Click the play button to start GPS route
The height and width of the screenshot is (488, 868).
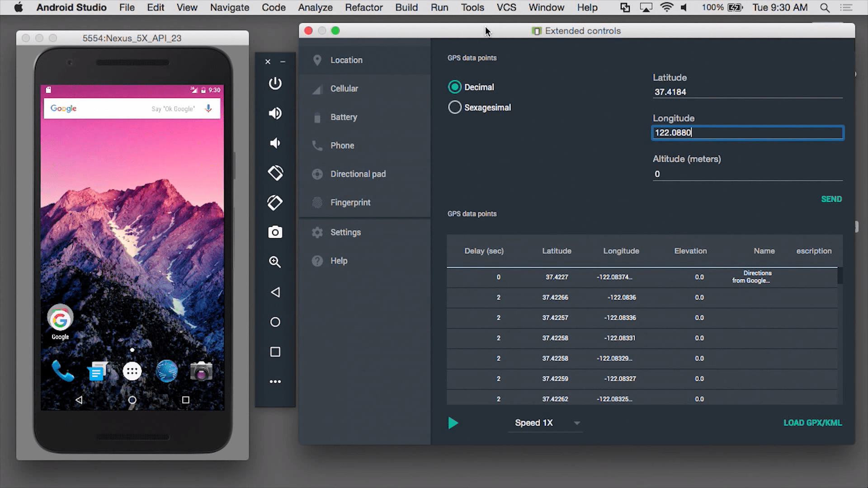(452, 422)
